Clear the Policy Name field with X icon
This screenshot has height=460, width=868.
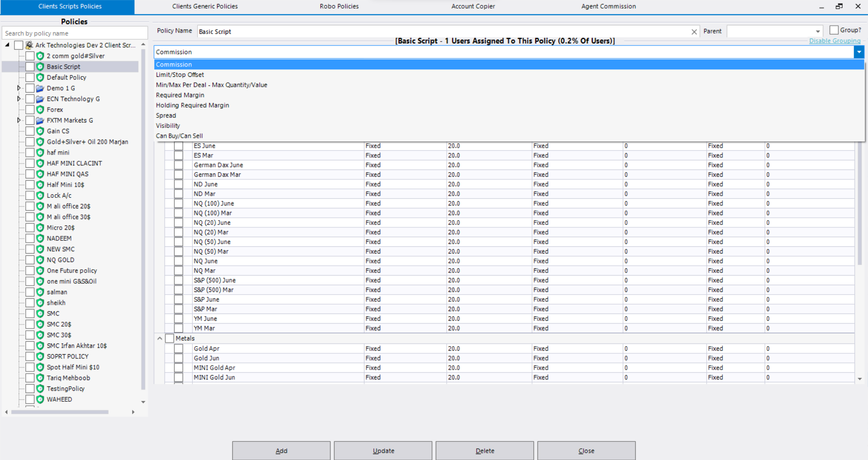pos(694,32)
